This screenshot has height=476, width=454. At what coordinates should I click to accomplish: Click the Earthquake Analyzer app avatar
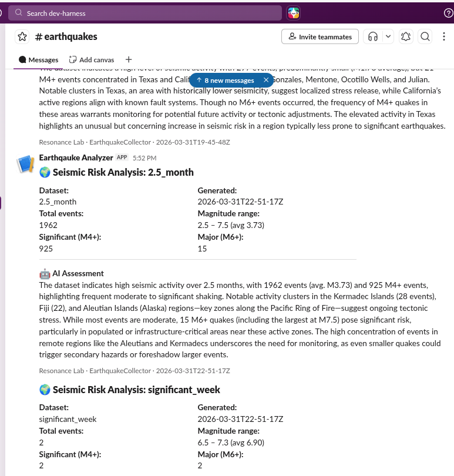tap(26, 164)
